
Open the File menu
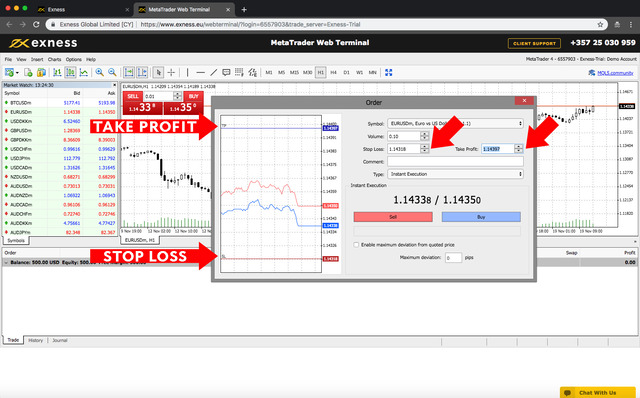click(x=8, y=59)
